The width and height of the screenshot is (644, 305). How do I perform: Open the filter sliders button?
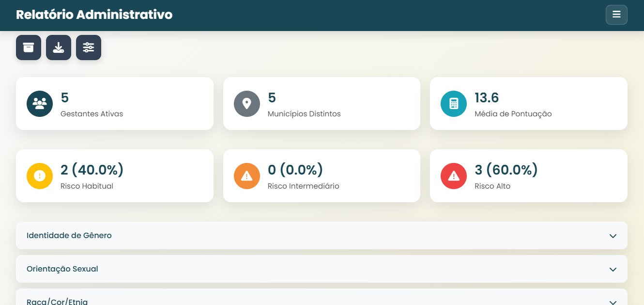coord(89,48)
